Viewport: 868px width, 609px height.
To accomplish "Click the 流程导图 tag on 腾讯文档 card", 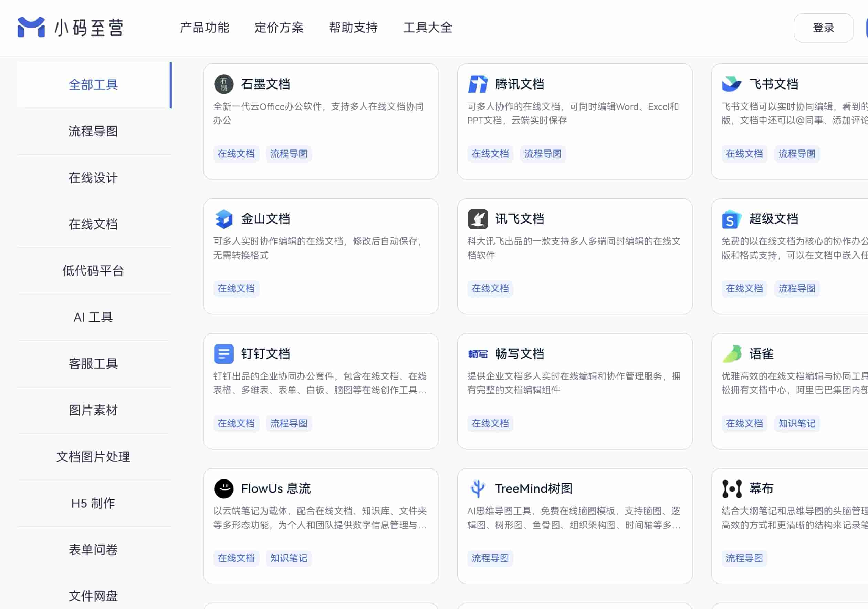I will (x=543, y=154).
